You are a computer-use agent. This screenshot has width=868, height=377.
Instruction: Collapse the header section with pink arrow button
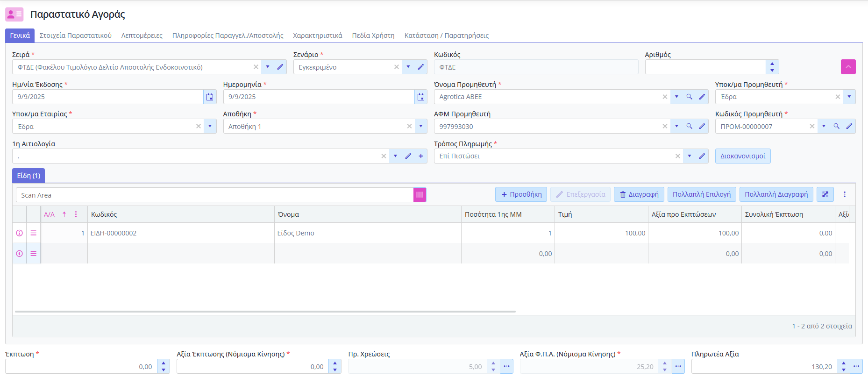tap(848, 67)
